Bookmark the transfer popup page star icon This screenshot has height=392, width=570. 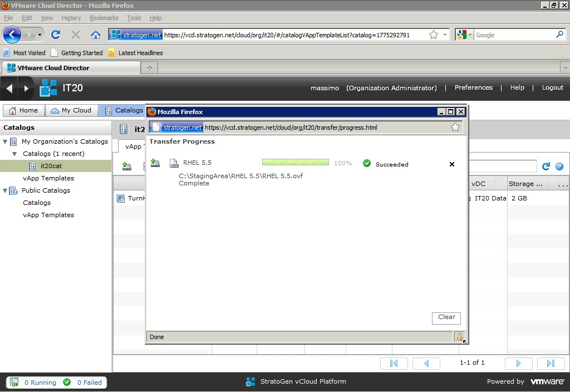(x=455, y=128)
